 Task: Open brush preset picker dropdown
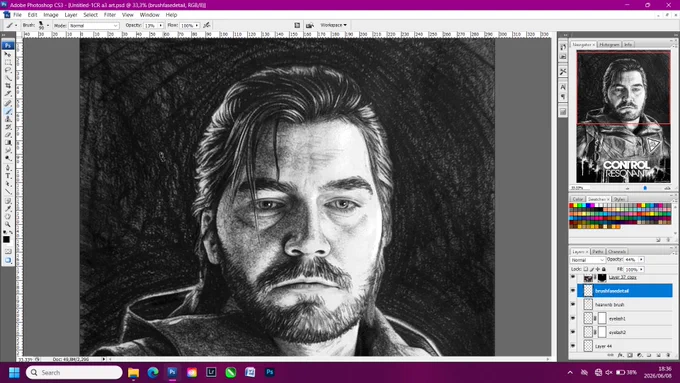tap(48, 26)
